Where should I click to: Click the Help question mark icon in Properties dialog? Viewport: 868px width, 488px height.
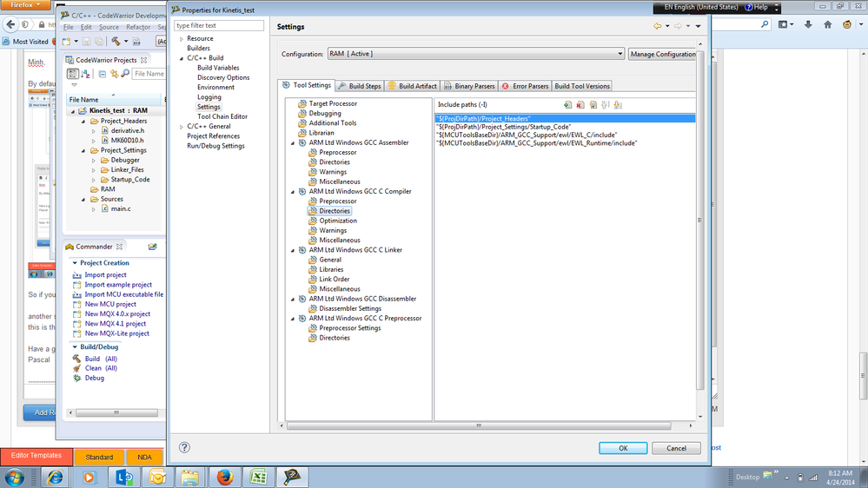[184, 447]
